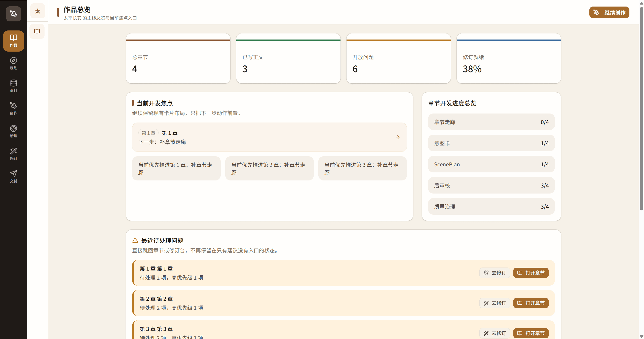This screenshot has width=644, height=339.
Task: Open the 资料 materials icon
Action: click(x=13, y=86)
